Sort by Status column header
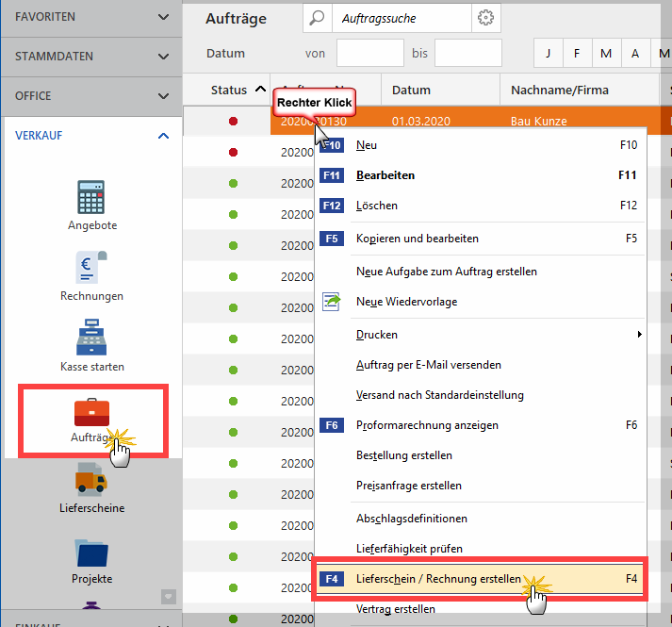Image resolution: width=672 pixels, height=627 pixels. 228,91
